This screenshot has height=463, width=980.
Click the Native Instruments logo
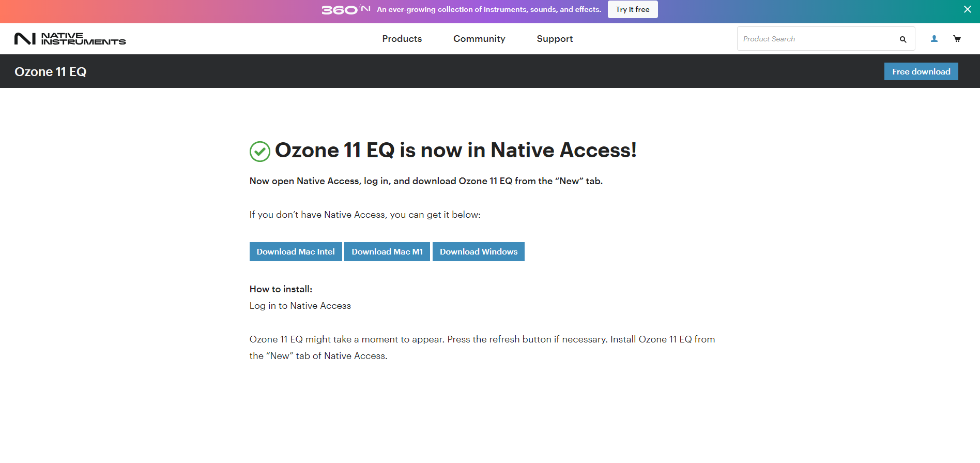(x=70, y=39)
